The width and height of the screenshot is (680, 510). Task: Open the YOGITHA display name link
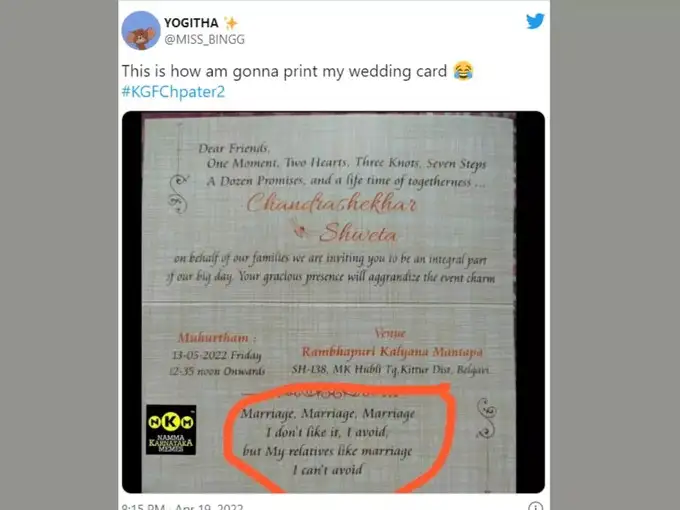[191, 23]
